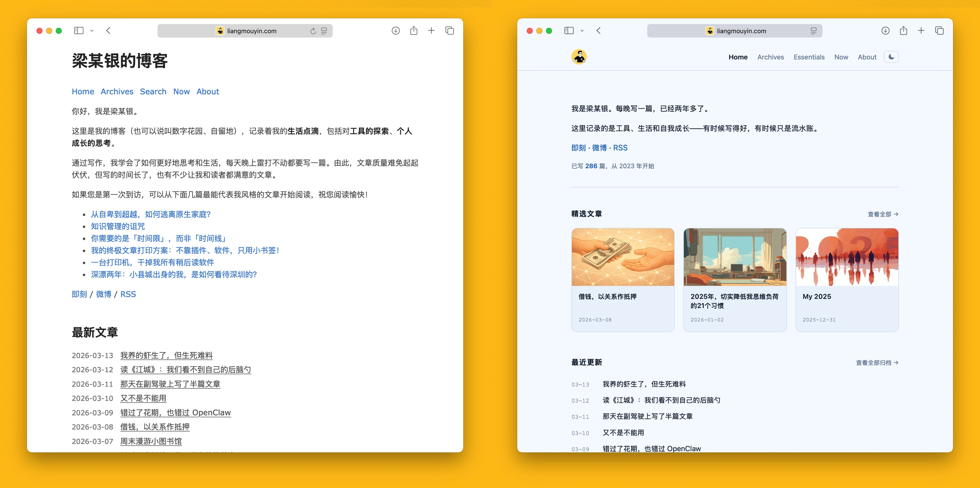Open new tab in right Safari window
This screenshot has width=980, height=488.
coord(921,30)
